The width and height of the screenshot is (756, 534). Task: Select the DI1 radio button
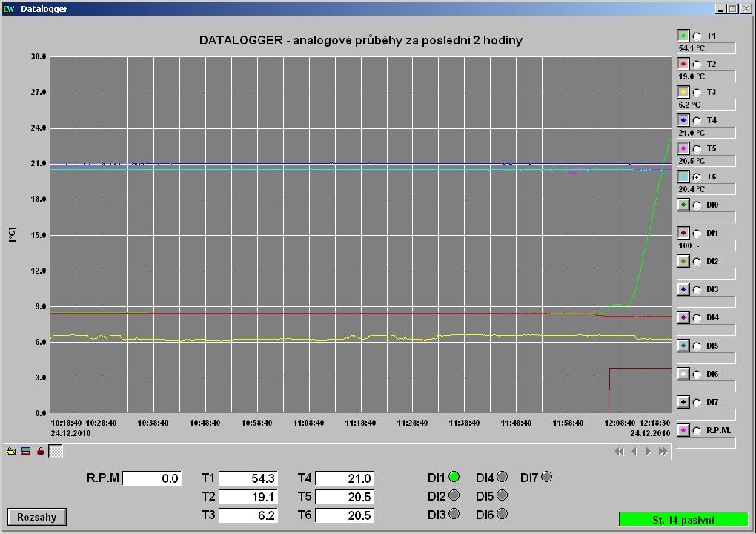pyautogui.click(x=697, y=234)
